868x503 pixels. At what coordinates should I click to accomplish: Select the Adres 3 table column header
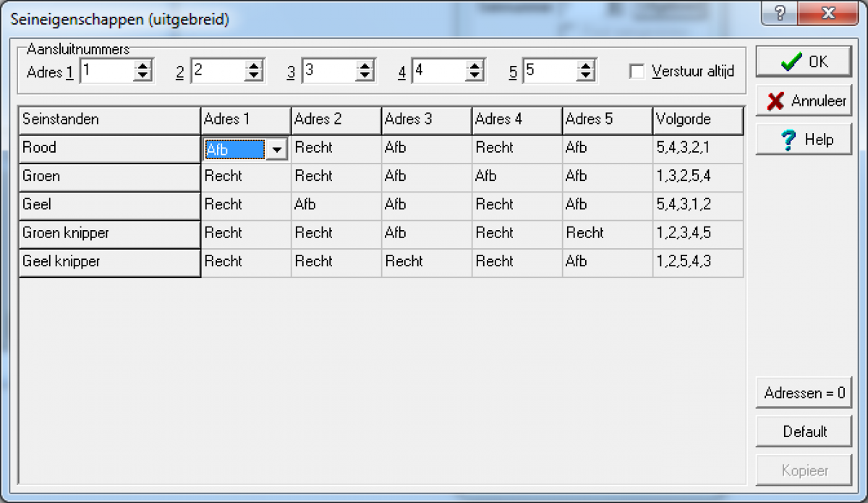(x=427, y=120)
